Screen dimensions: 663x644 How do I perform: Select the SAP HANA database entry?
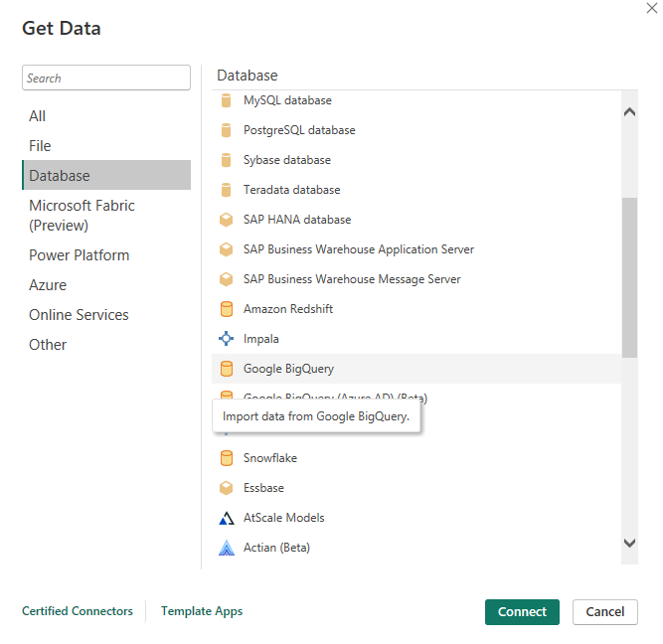pyautogui.click(x=416, y=220)
